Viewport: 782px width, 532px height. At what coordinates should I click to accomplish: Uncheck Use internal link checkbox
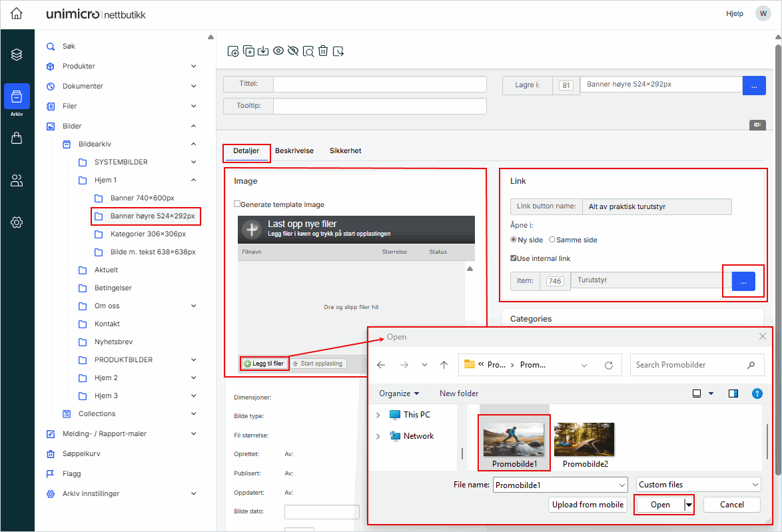coord(514,258)
